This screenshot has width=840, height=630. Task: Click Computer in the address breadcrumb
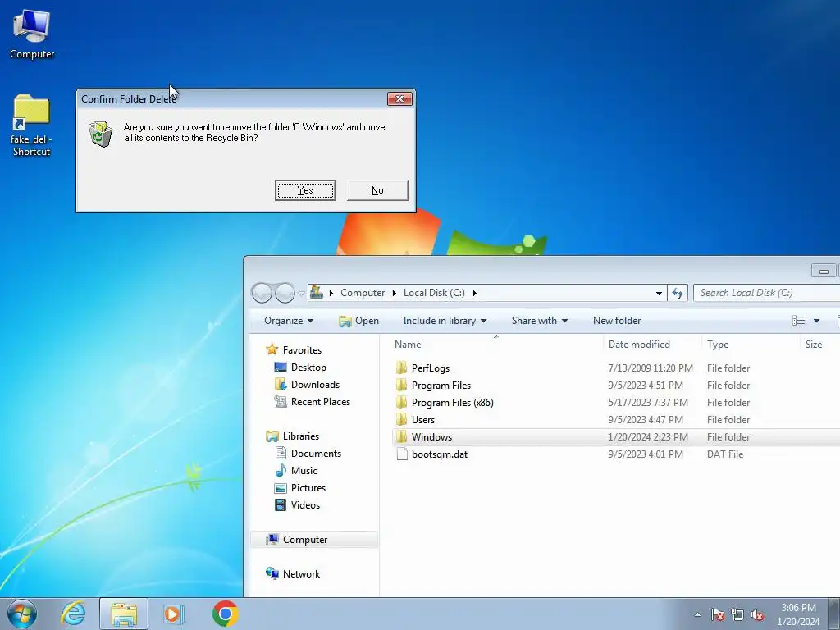point(363,293)
